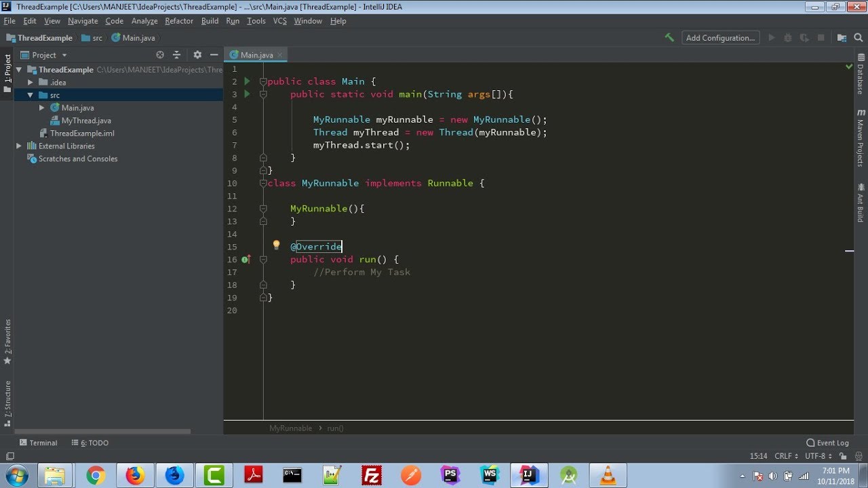The height and width of the screenshot is (488, 868).
Task: Expand the .idea folder
Action: (x=31, y=82)
